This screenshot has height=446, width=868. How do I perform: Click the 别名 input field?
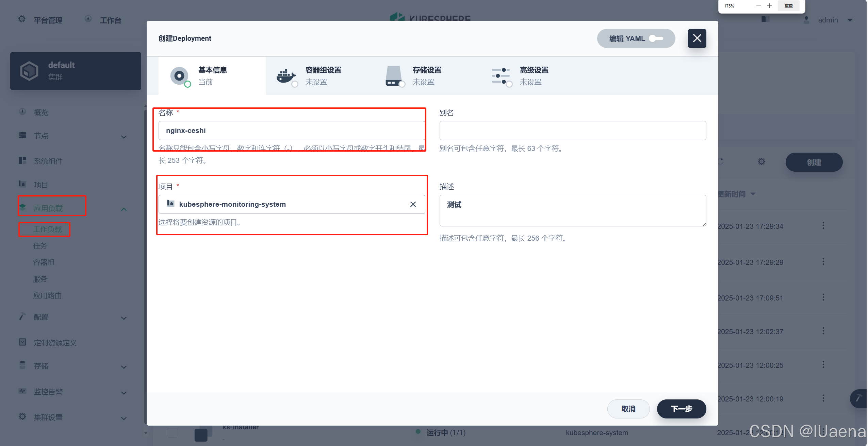coord(573,131)
